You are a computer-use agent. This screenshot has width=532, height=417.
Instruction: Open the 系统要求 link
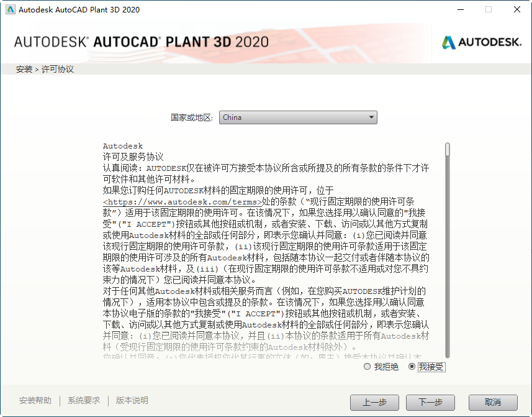pyautogui.click(x=84, y=400)
